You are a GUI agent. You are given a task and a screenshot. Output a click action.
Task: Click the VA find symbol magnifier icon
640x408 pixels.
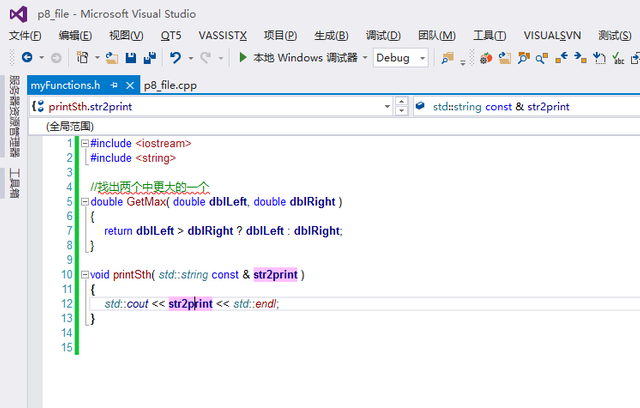point(524,58)
